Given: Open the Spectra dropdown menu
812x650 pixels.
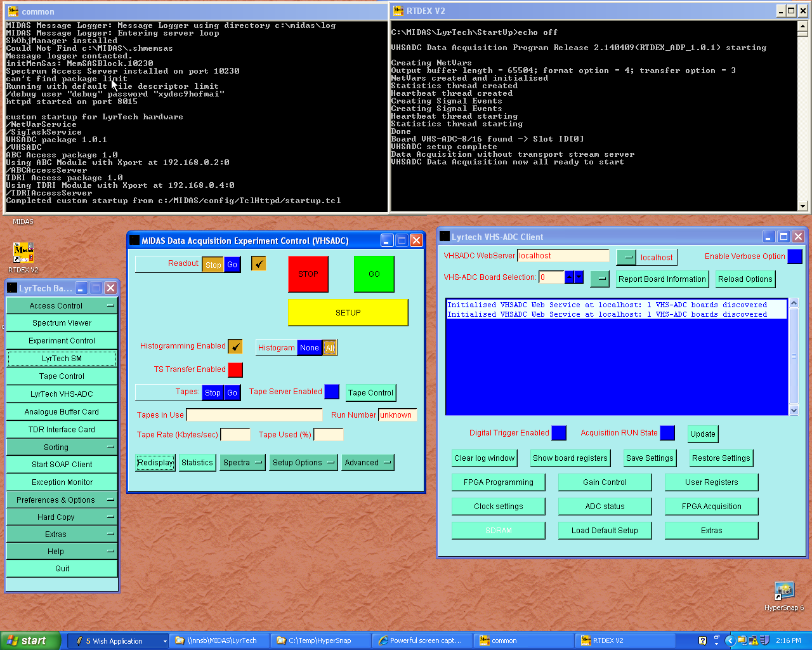Looking at the screenshot, I should point(243,463).
